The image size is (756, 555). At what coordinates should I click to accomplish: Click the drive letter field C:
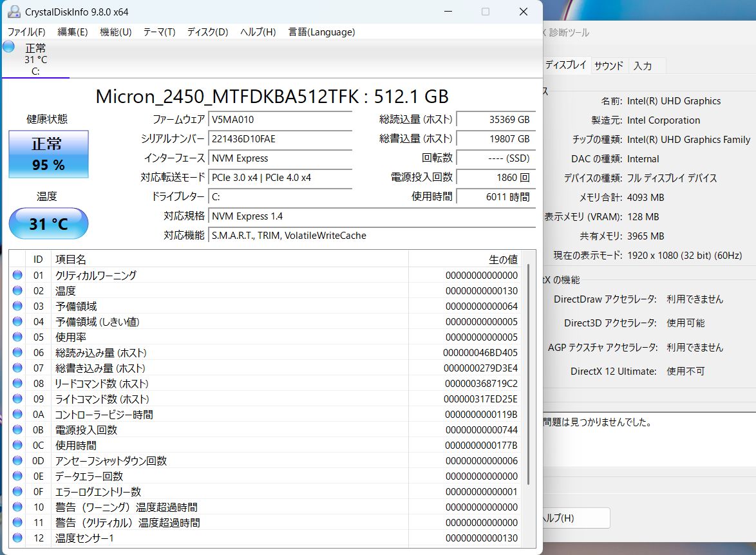281,197
